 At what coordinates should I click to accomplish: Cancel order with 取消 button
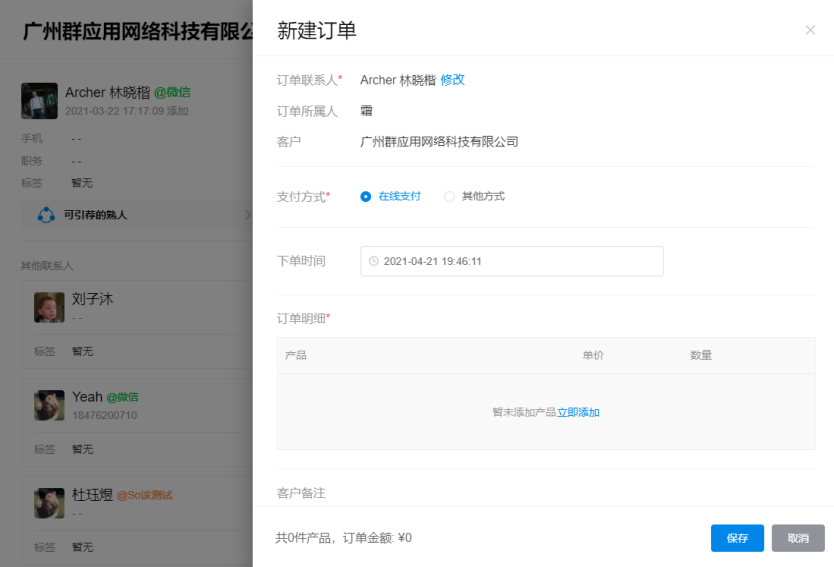[798, 538]
